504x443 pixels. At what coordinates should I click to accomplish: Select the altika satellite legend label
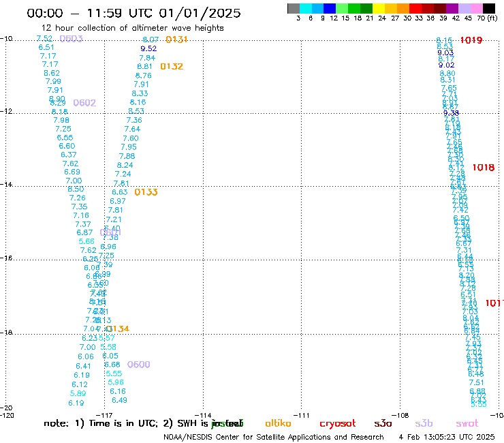tap(278, 423)
